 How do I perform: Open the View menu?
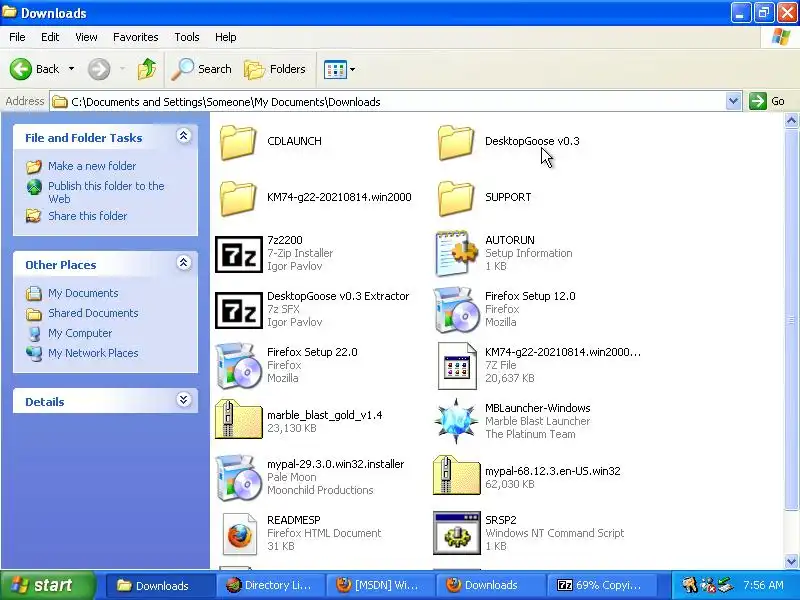[86, 37]
